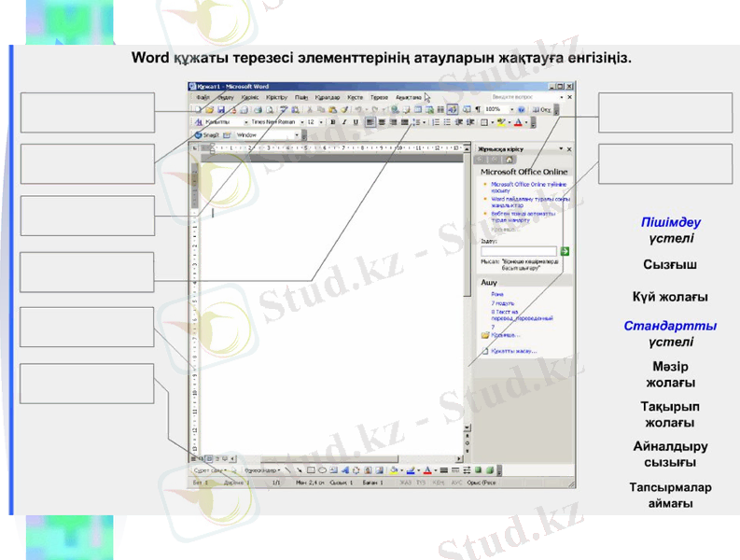This screenshot has height=560, width=740.
Task: Toggle Italic formatting
Action: click(344, 122)
